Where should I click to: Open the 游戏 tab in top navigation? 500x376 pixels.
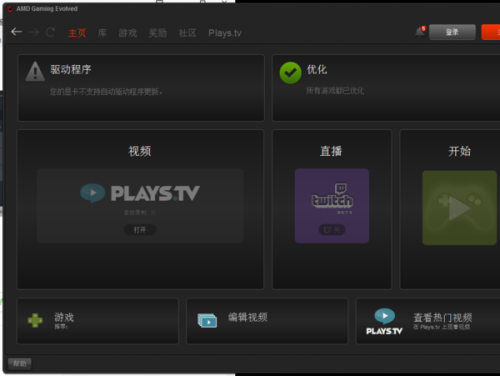(128, 33)
